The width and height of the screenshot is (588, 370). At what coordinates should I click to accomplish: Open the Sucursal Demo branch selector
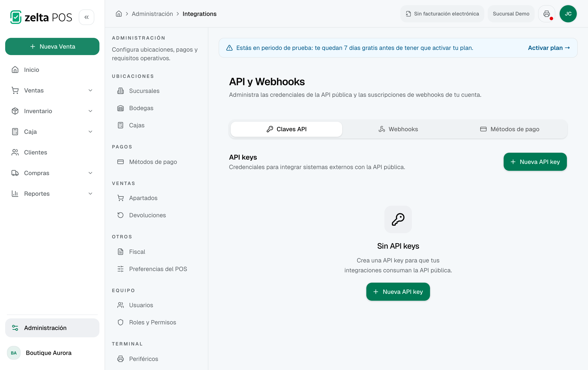511,14
